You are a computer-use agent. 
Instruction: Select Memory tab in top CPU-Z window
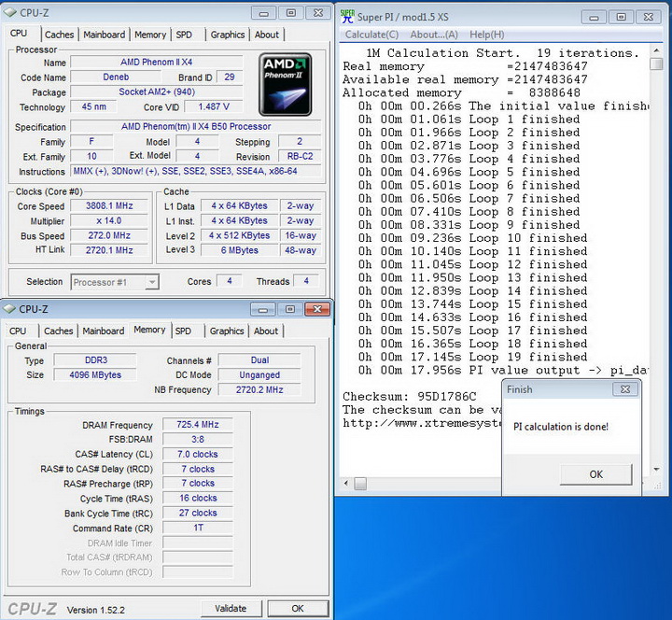coord(150,35)
